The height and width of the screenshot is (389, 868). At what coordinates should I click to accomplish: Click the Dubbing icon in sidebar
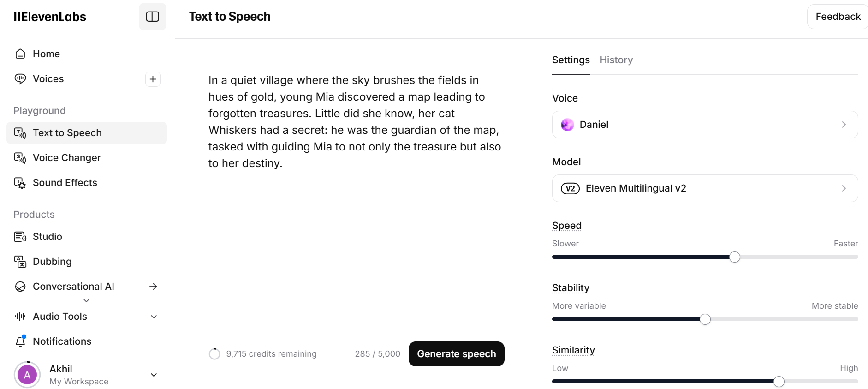click(x=20, y=262)
